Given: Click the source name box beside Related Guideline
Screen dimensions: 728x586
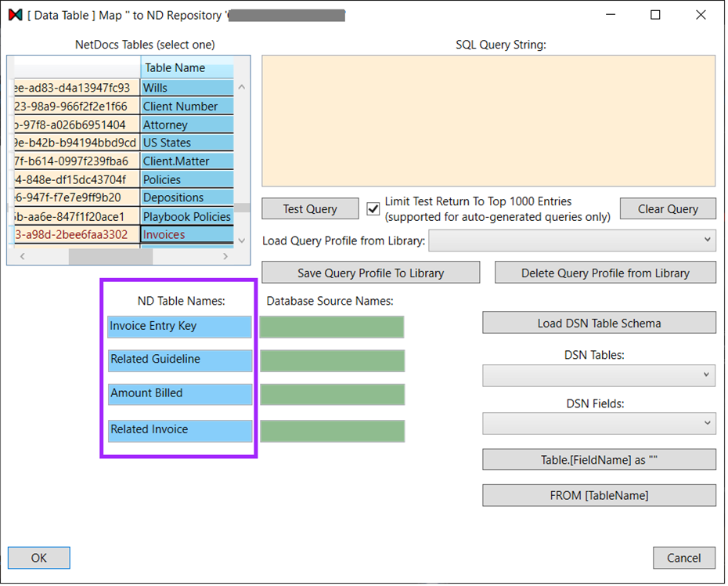Looking at the screenshot, I should click(x=332, y=360).
